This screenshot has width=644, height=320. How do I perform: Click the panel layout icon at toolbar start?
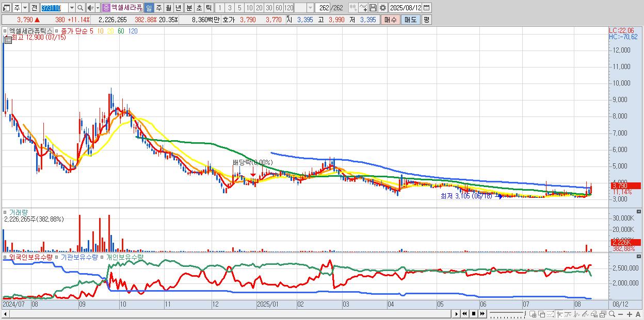[7, 8]
